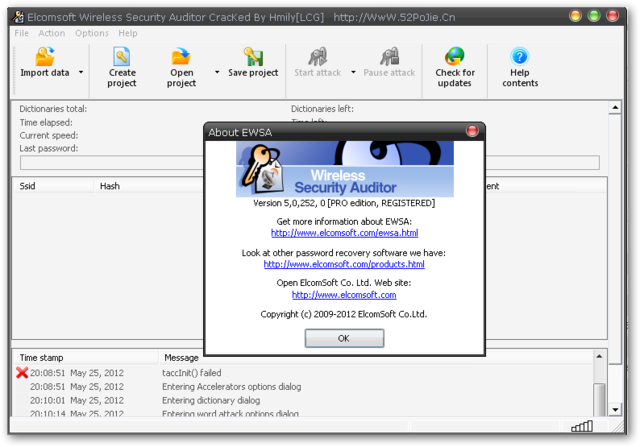
Task: Click the 'Current speed:' label
Action: click(x=49, y=136)
